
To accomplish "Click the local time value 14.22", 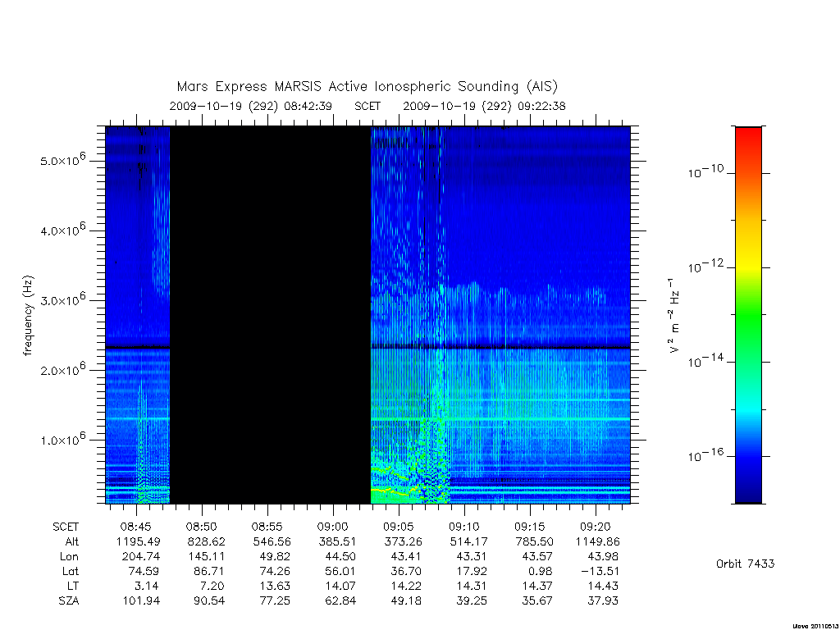I will click(x=406, y=587).
